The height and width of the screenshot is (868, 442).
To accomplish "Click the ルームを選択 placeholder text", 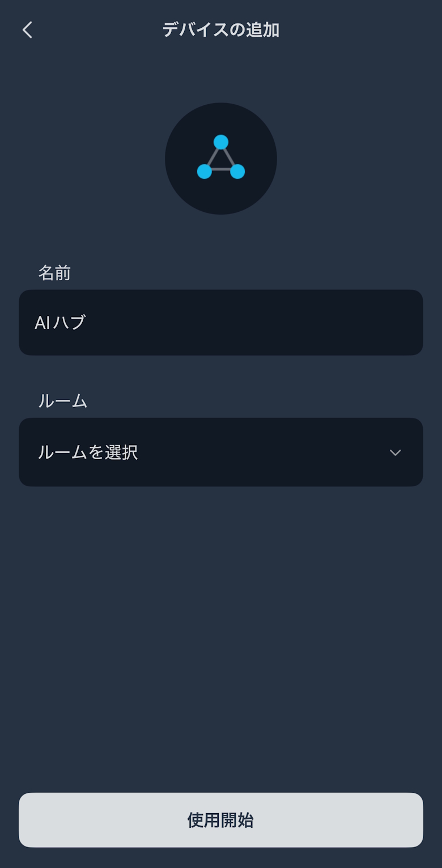I will click(88, 452).
